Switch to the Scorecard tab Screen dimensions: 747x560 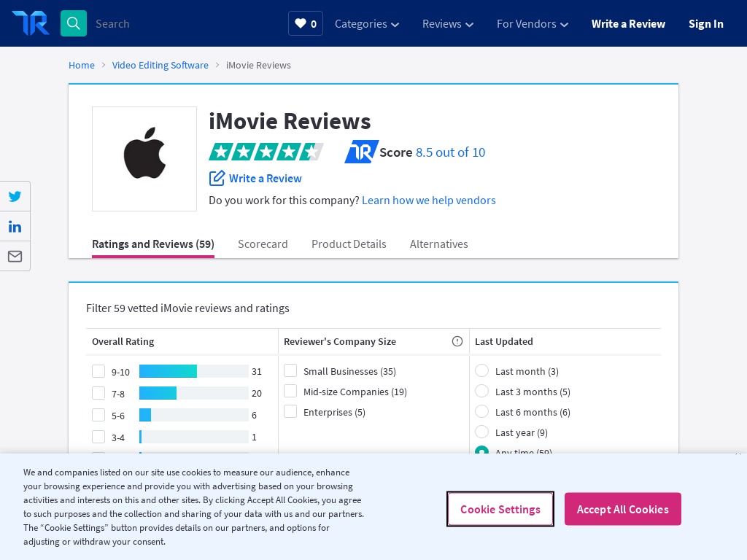[x=263, y=244]
